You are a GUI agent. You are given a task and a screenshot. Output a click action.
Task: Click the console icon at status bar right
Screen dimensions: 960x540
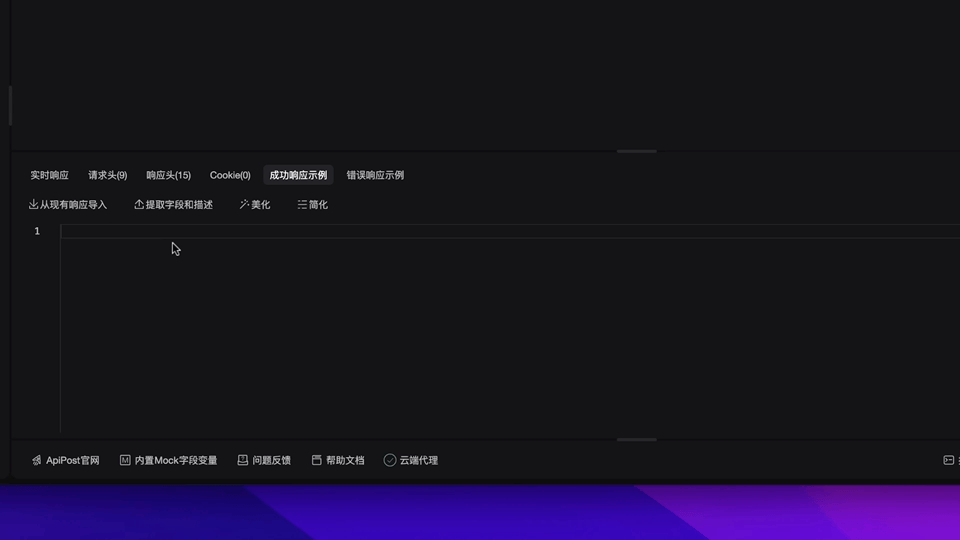[948, 460]
